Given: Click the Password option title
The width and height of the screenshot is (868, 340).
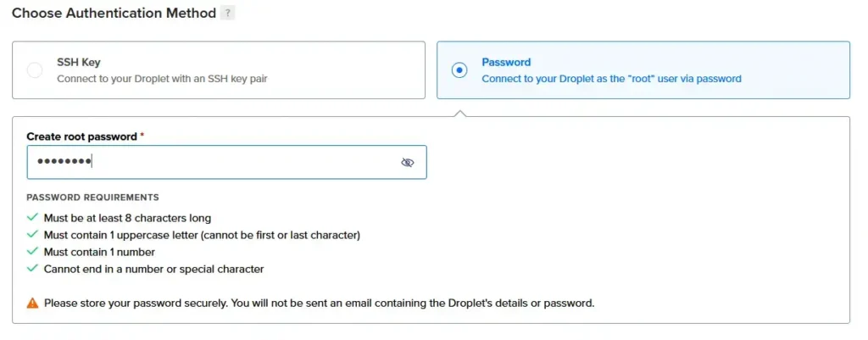Looking at the screenshot, I should (506, 62).
